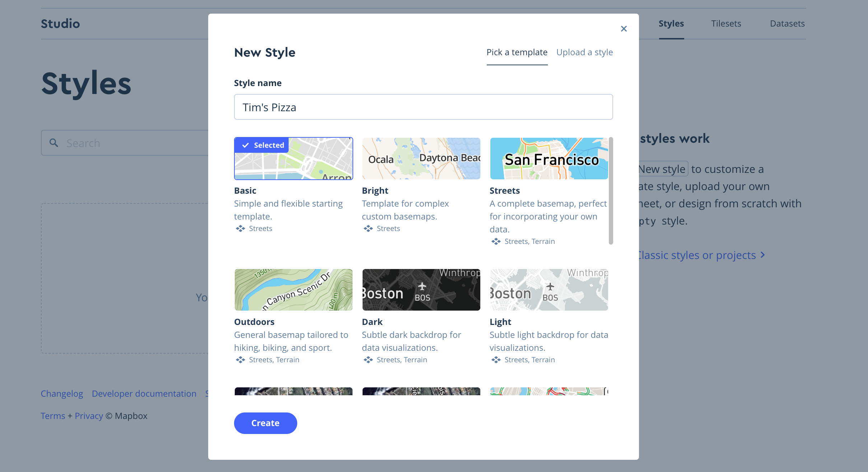Viewport: 868px width, 472px height.
Task: Click tileset icon under Bright template
Action: [368, 228]
